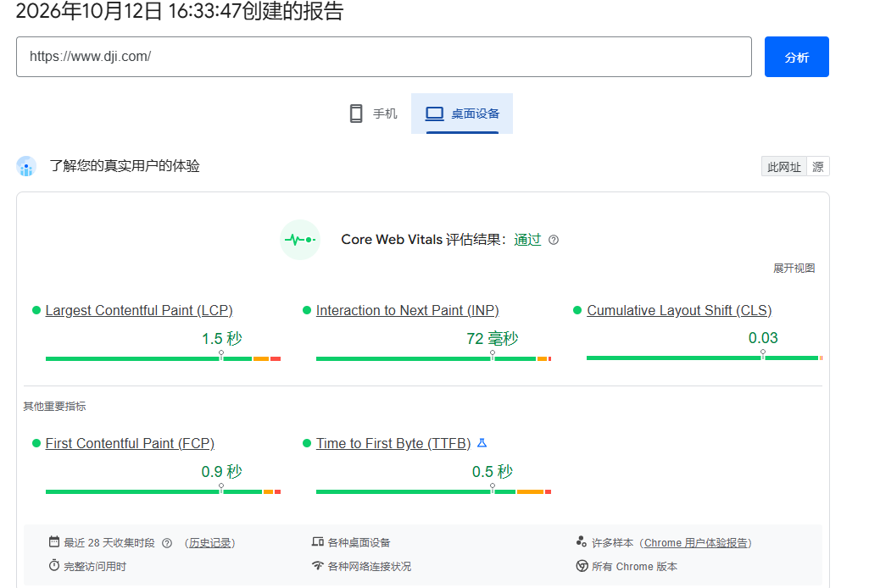This screenshot has width=869, height=588.
Task: Click green status dot beside TTFB
Action: click(306, 443)
